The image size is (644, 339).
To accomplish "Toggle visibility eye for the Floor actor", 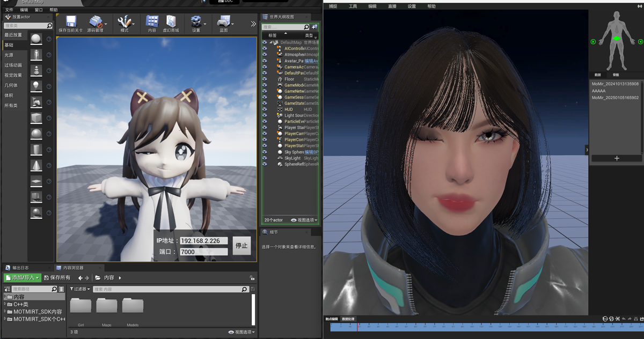I will point(265,79).
